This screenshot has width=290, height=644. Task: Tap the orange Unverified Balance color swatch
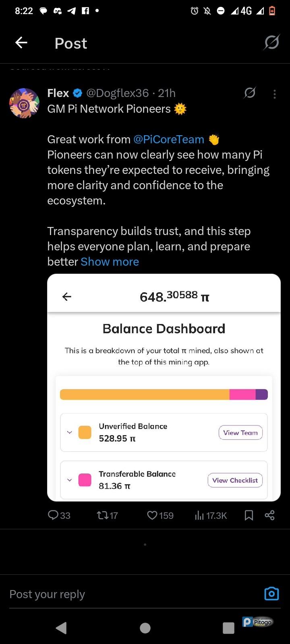(85, 432)
